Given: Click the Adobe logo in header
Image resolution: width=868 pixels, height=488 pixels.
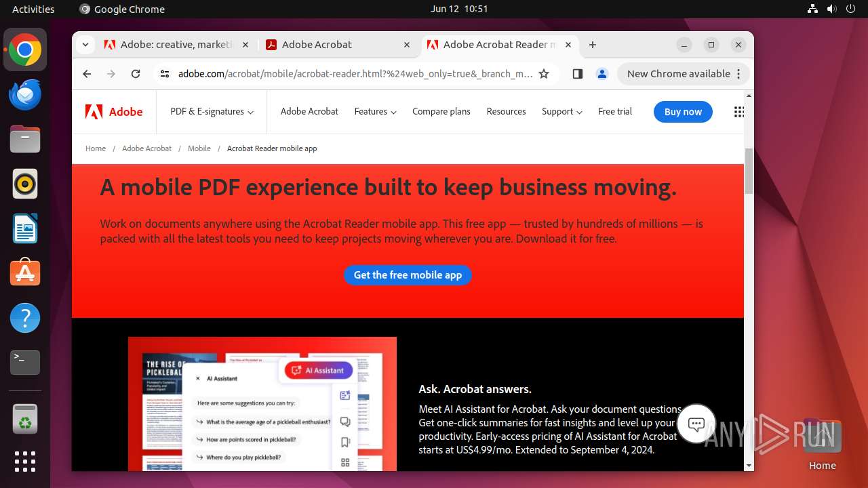Looking at the screenshot, I should click(114, 112).
